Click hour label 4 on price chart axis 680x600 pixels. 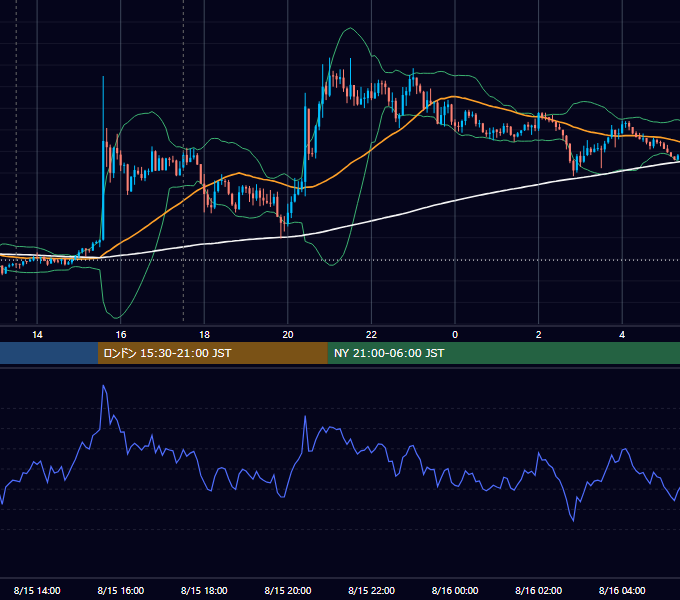point(622,334)
